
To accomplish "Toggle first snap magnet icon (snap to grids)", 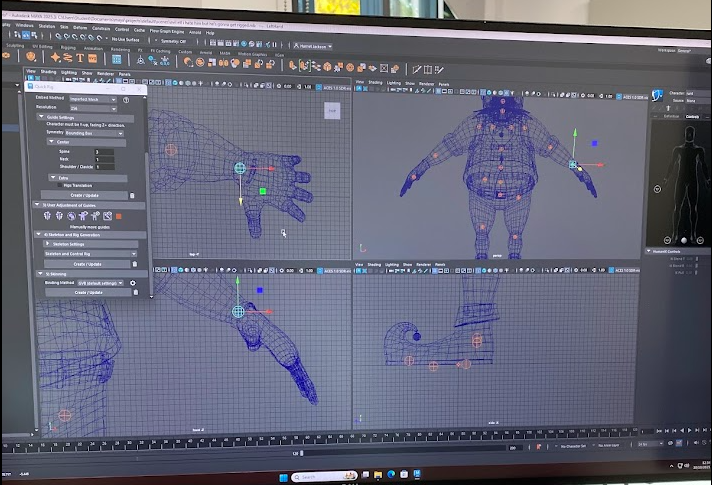I will pyautogui.click(x=59, y=36).
